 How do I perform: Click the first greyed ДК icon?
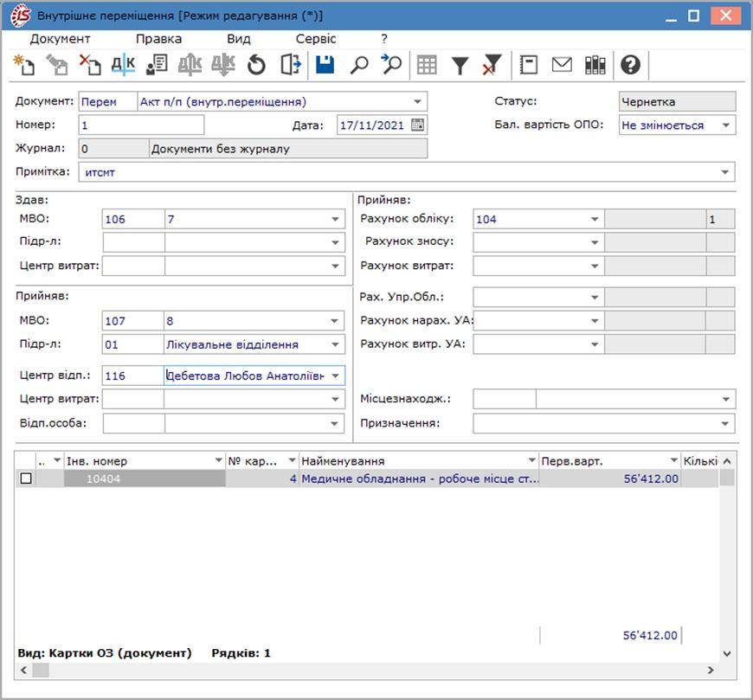pos(190,65)
